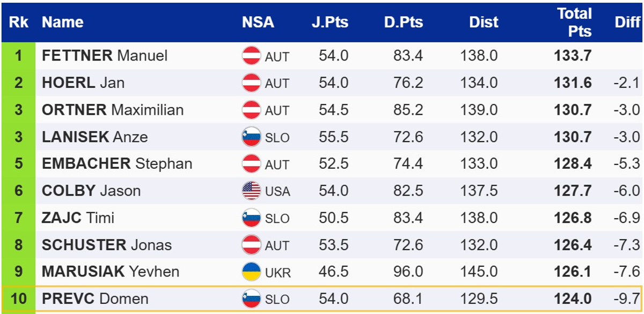
Task: Click USA flag icon beside COLBY Jason
Action: [x=251, y=191]
